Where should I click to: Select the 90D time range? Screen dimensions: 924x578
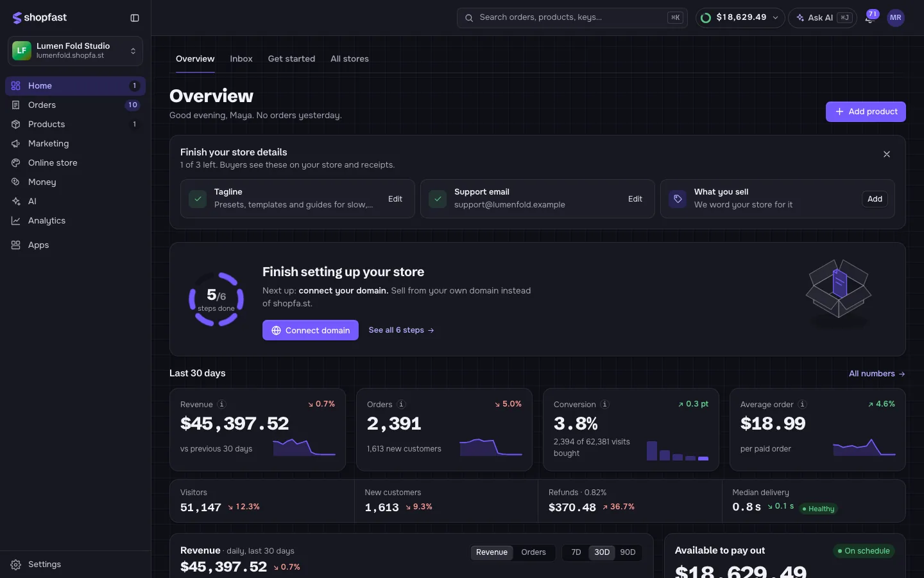628,552
